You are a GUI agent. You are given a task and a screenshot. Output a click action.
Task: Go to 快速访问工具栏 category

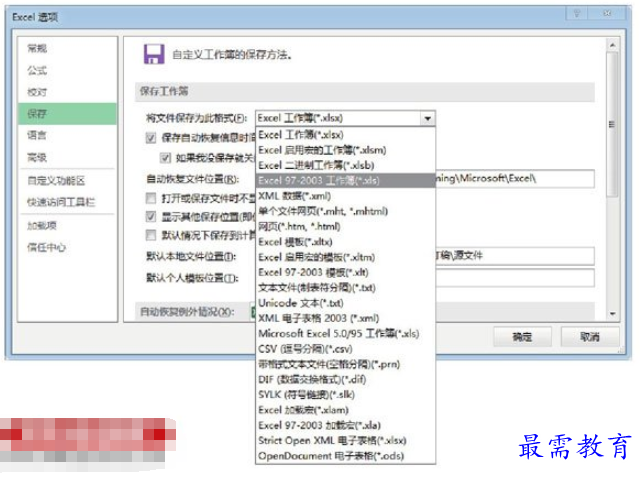click(x=67, y=202)
